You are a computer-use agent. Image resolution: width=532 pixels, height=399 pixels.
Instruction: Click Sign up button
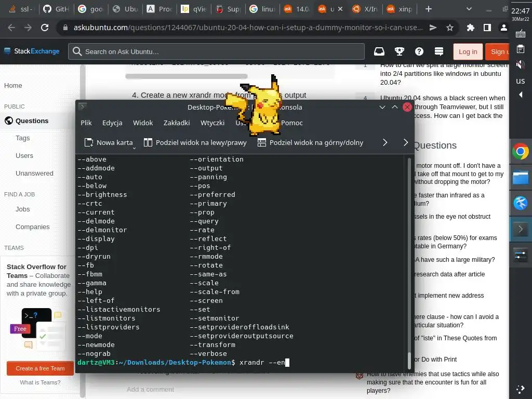[497, 51]
